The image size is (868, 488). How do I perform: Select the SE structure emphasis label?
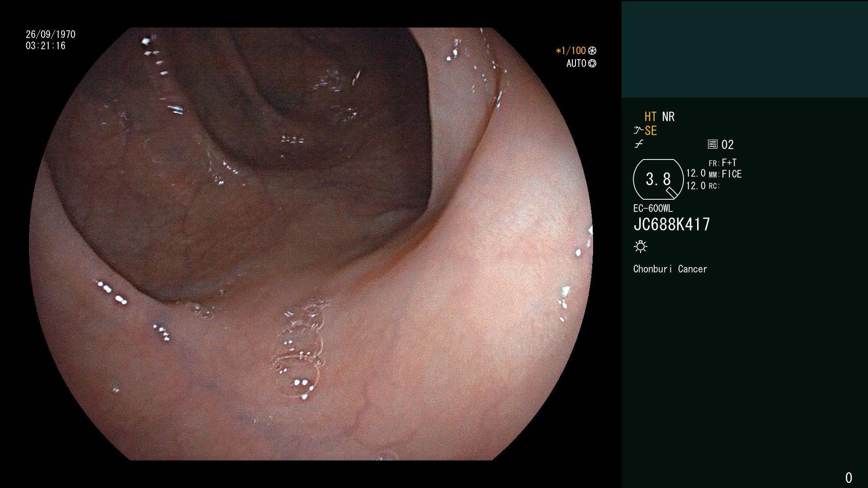click(x=651, y=131)
